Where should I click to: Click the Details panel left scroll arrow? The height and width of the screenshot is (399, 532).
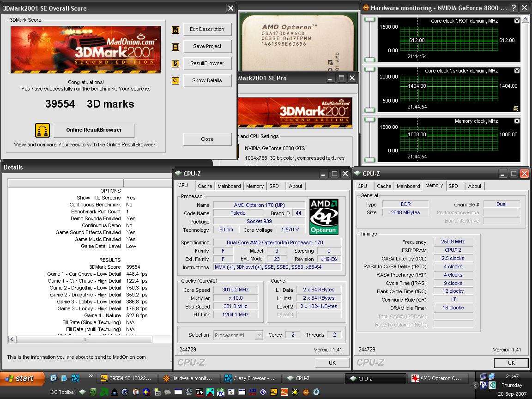click(x=12, y=339)
